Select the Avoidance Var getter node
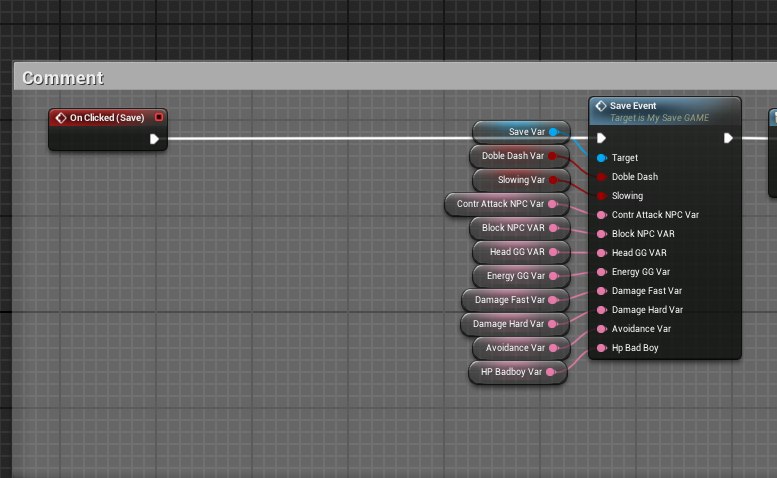 coord(521,348)
